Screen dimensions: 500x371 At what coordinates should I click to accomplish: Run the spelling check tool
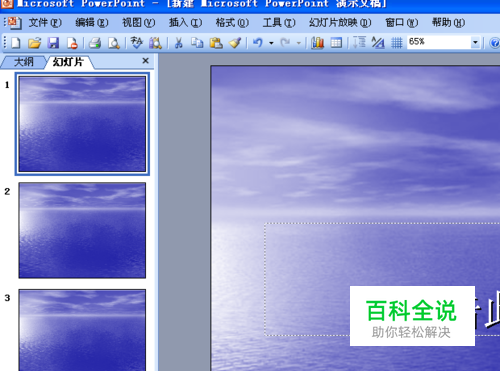point(137,43)
